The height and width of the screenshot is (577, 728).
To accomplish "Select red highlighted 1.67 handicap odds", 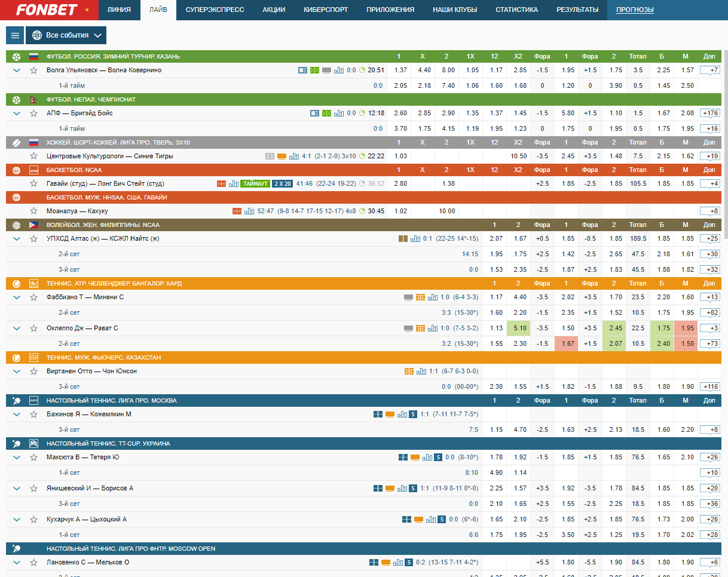I will point(566,344).
